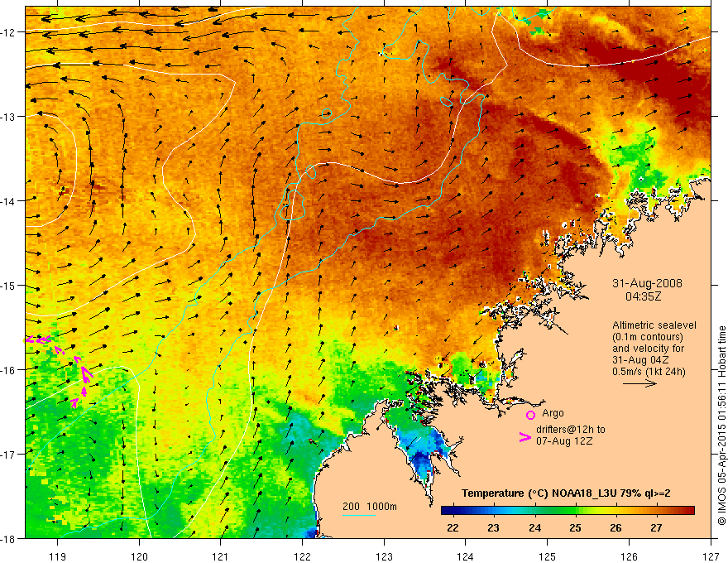The width and height of the screenshot is (728, 563).
Task: Select the '04:35Z' time text
Action: (643, 296)
